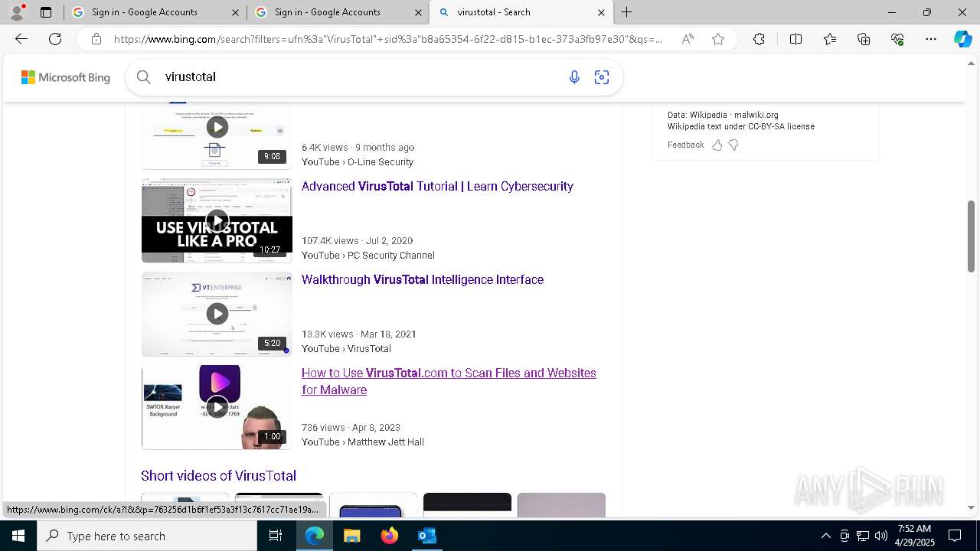Click the scrollbar down arrow
Viewport: 980px width, 551px height.
tap(972, 507)
